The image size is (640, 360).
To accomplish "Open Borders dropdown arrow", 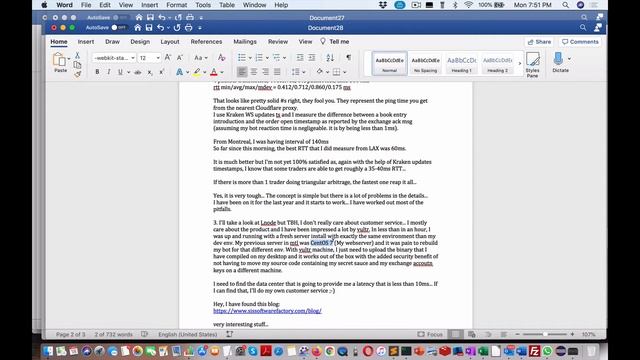I will pos(345,73).
